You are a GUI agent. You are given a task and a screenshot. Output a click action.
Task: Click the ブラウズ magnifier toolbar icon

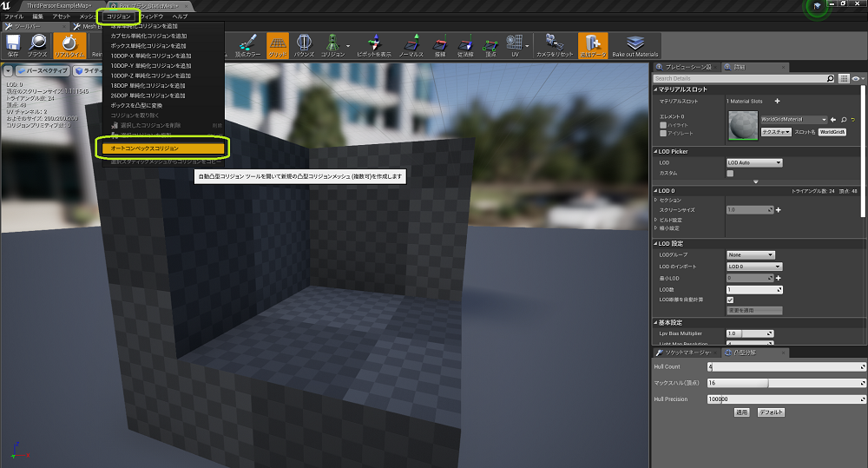point(37,45)
